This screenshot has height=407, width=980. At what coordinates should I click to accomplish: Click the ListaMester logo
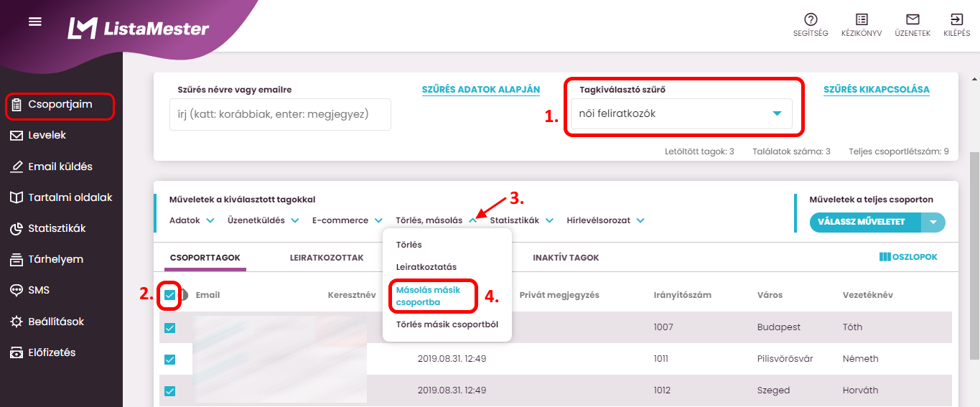click(139, 28)
